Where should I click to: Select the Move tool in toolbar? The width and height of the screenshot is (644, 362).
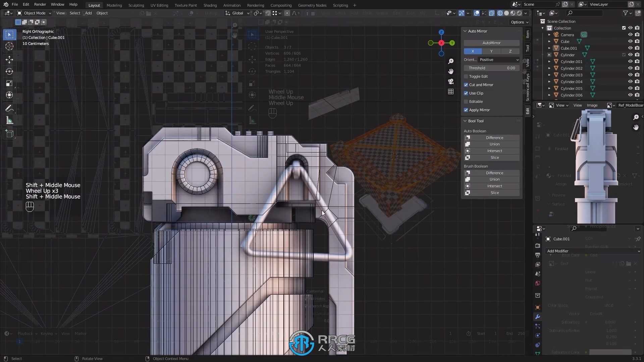(9, 59)
